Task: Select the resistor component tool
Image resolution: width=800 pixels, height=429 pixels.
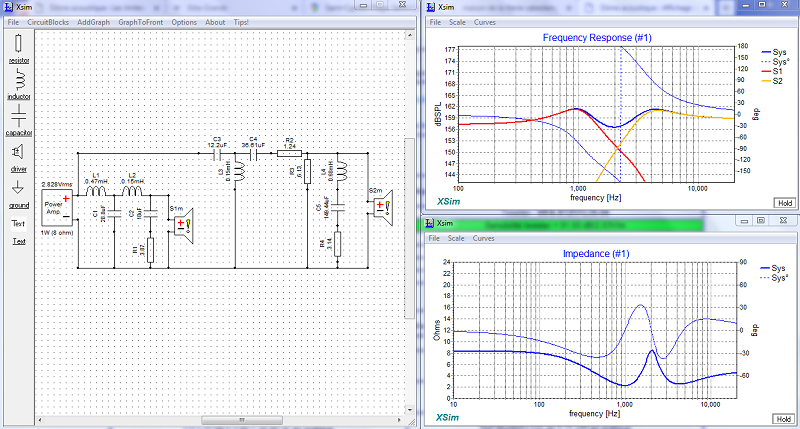Action: click(18, 49)
